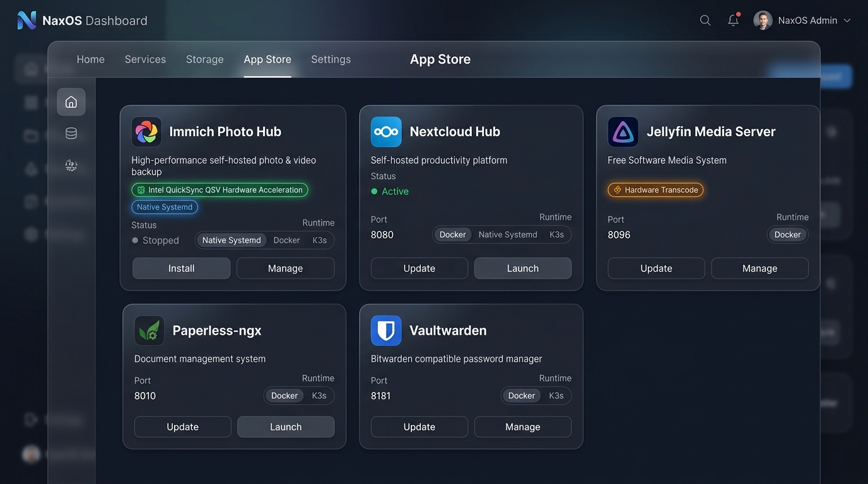Manage Jellyfin Media Server

click(760, 268)
